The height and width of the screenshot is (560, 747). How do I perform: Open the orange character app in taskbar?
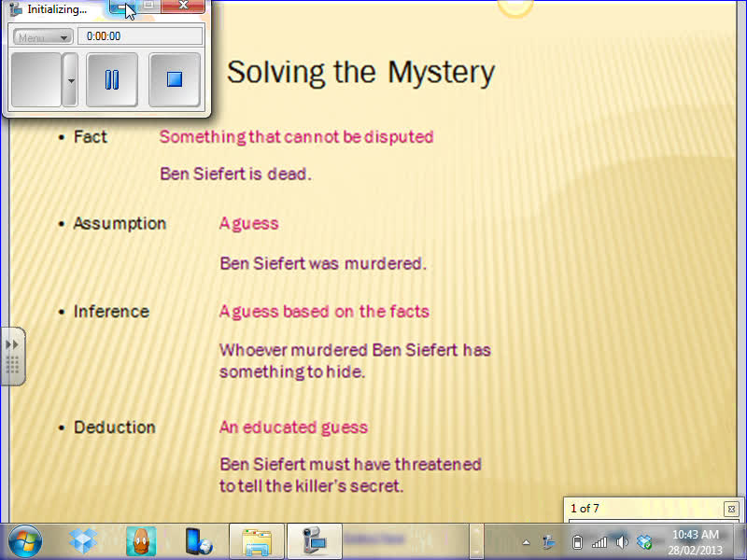[x=141, y=541]
